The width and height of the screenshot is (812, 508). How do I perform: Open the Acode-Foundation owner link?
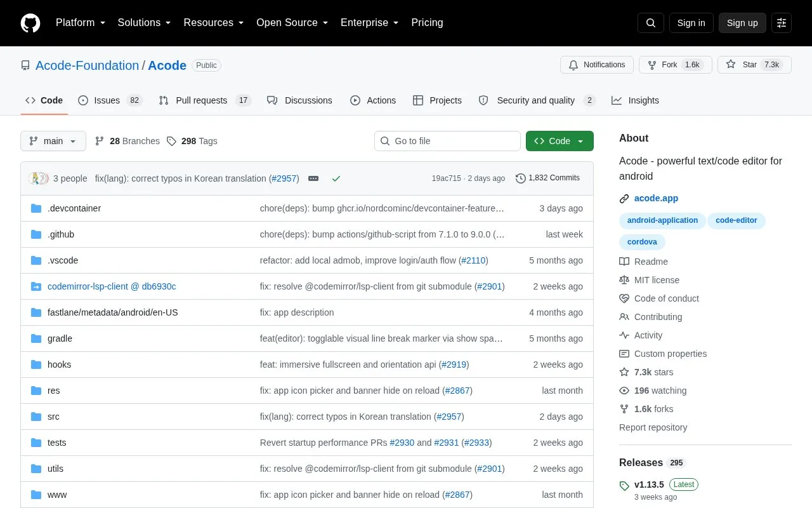click(x=87, y=65)
